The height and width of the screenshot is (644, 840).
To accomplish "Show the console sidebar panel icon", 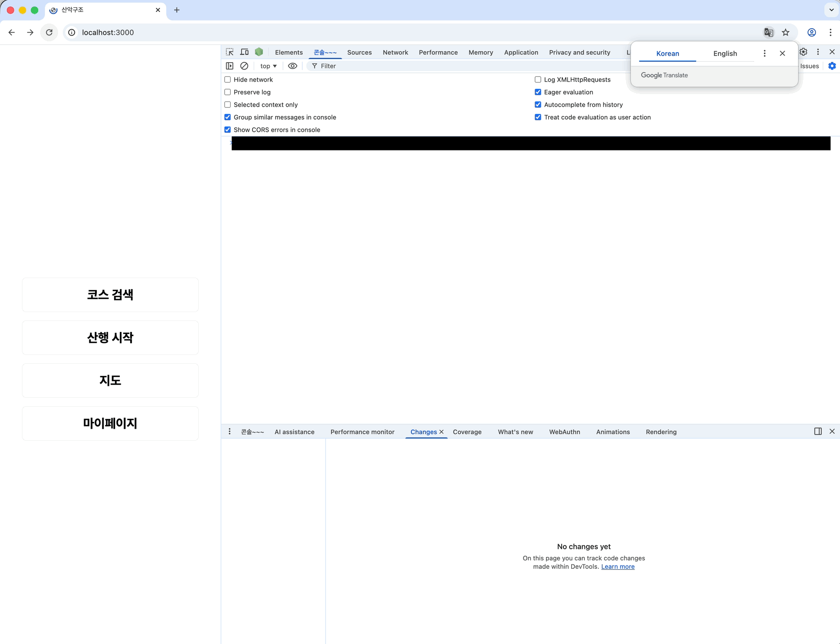I will point(230,66).
